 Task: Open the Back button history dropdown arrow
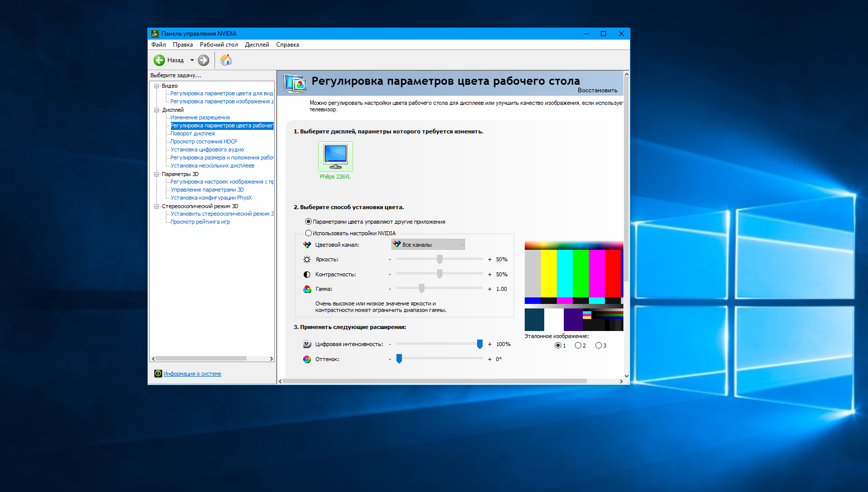click(x=192, y=60)
